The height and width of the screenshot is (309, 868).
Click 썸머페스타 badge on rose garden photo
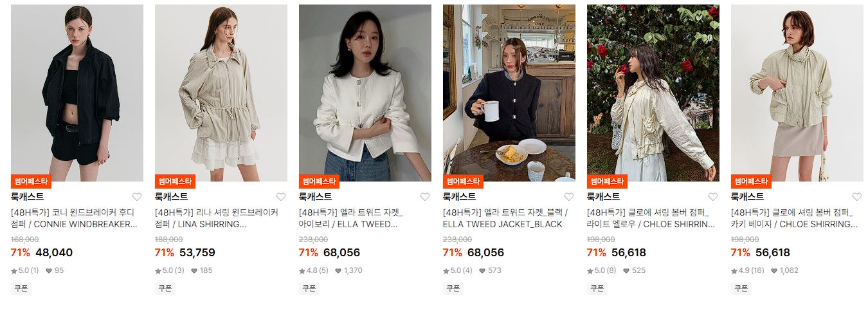tap(608, 182)
